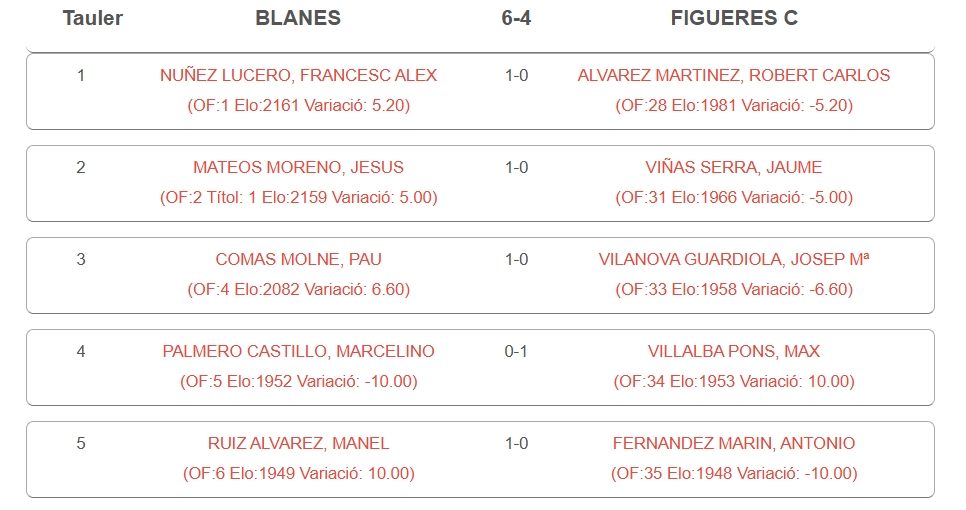Viewport: 966px width, 510px height.
Task: Click the 6-4 match score header
Action: [516, 18]
